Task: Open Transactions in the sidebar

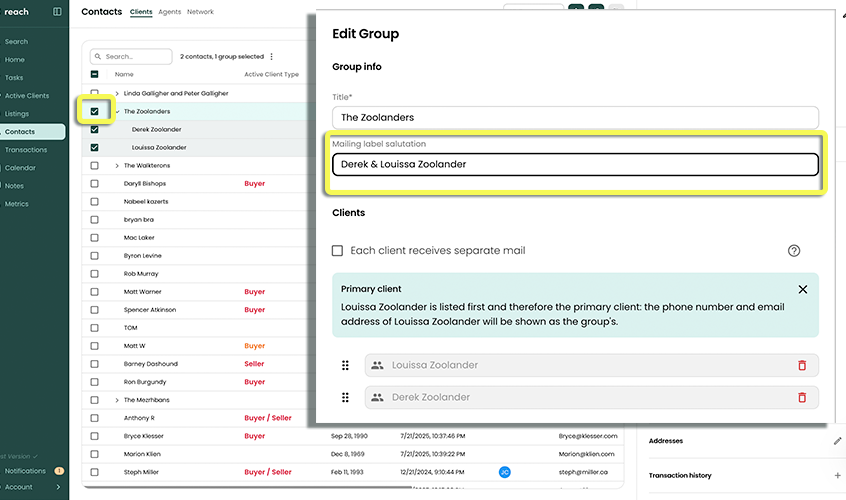Action: point(26,150)
